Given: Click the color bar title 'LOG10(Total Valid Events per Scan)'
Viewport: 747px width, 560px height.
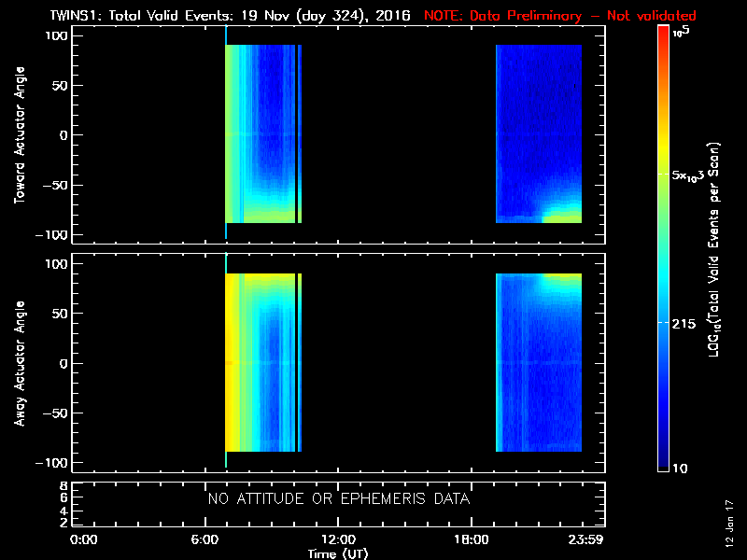Looking at the screenshot, I should 714,252.
